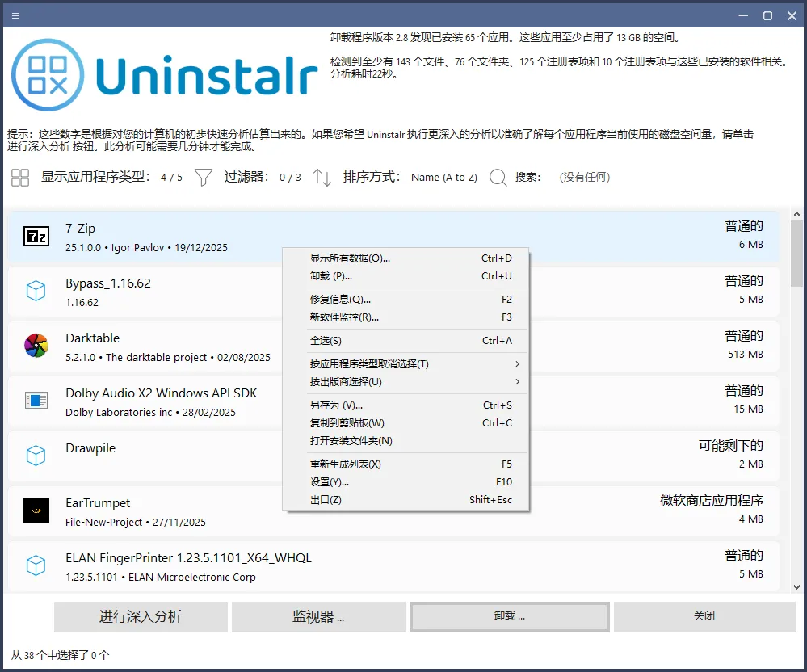Click the filter funnel icon
Screen dimensions: 807x672
[x=204, y=178]
